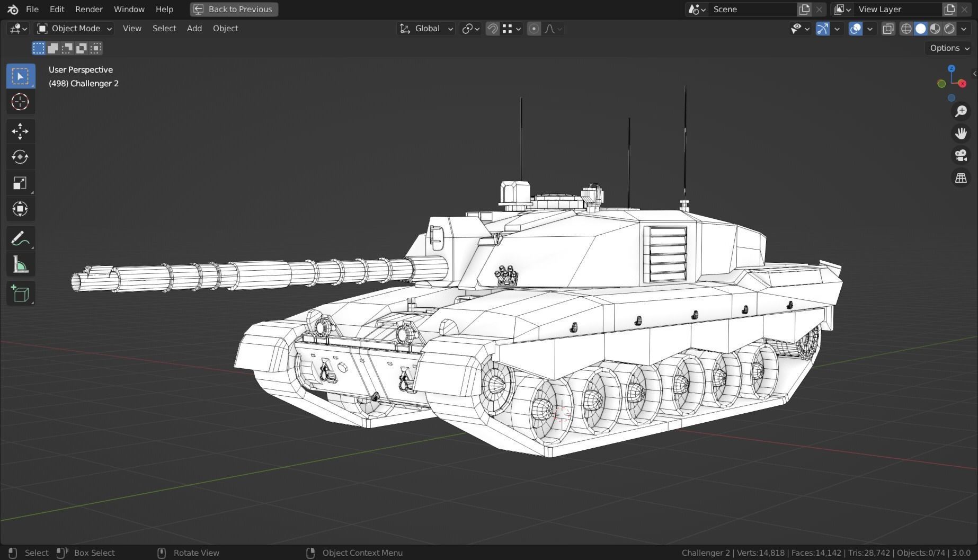The height and width of the screenshot is (560, 978).
Task: Expand the sidebar with arrow tab
Action: 974,74
